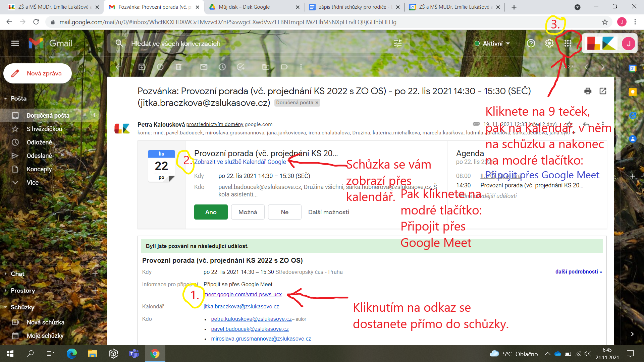Respond Ne to the invitation
The image size is (644, 362).
click(284, 212)
